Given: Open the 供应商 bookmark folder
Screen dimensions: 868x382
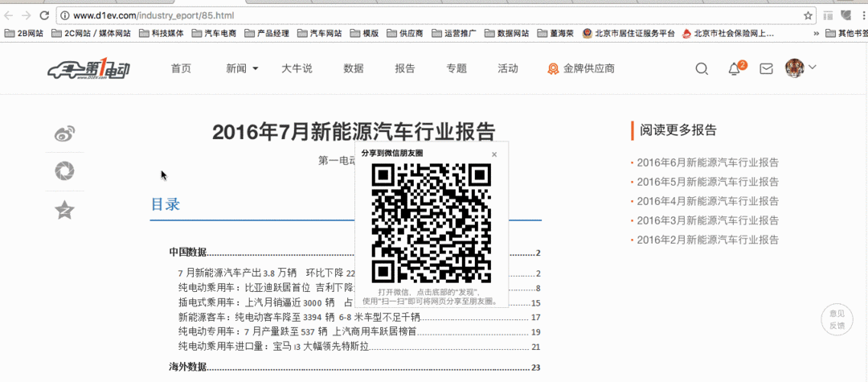Looking at the screenshot, I should tap(405, 33).
